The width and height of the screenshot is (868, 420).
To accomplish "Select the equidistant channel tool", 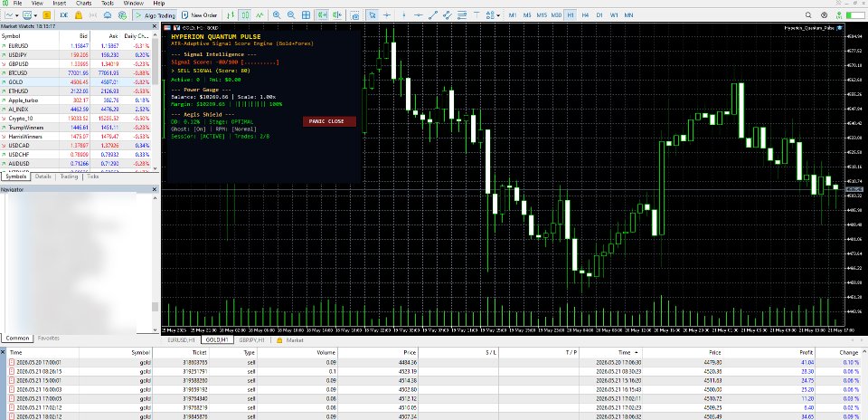I will click(x=448, y=15).
